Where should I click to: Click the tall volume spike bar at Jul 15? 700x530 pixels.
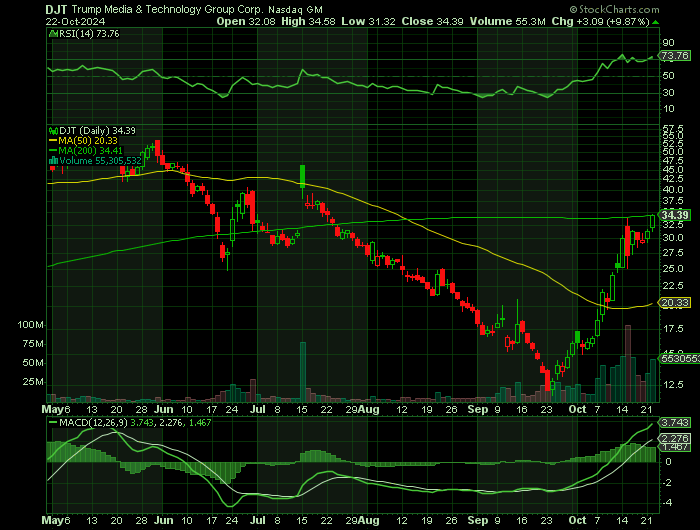point(303,372)
